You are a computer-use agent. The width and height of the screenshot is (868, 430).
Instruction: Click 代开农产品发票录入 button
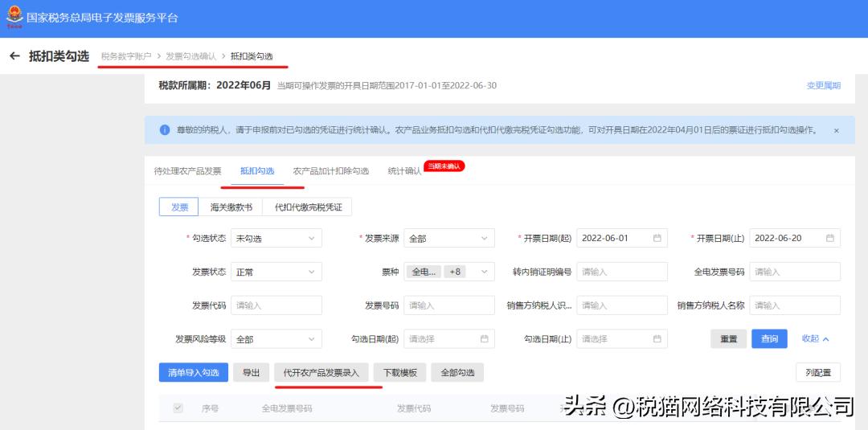tap(321, 372)
